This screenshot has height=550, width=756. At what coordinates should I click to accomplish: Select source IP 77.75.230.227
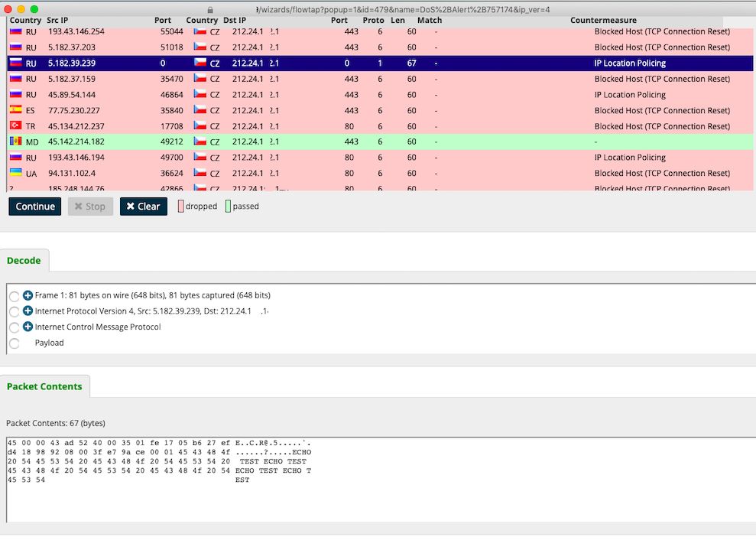coord(75,110)
